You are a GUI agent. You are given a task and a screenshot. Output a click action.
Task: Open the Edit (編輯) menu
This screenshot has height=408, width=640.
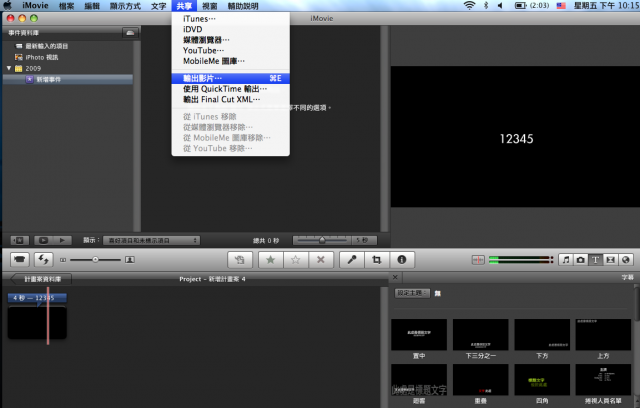(x=92, y=6)
